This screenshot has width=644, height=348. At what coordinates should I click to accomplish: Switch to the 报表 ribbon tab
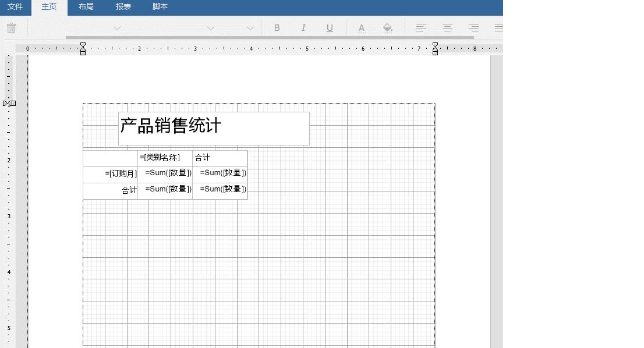(x=123, y=8)
